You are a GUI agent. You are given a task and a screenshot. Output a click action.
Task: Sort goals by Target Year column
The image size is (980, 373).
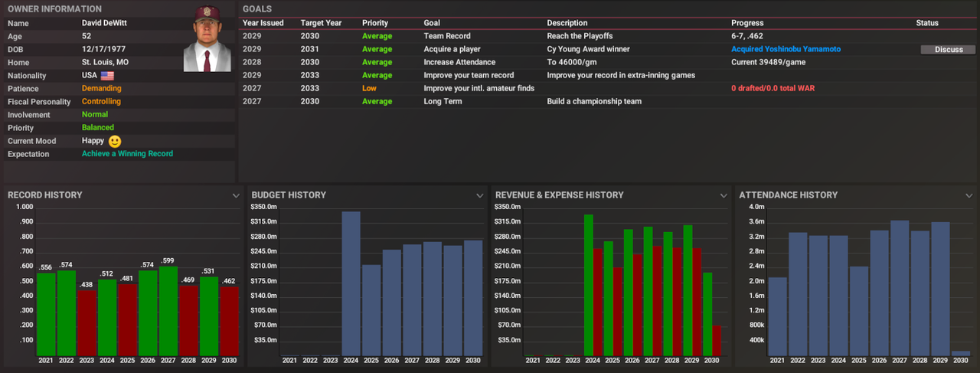[321, 23]
